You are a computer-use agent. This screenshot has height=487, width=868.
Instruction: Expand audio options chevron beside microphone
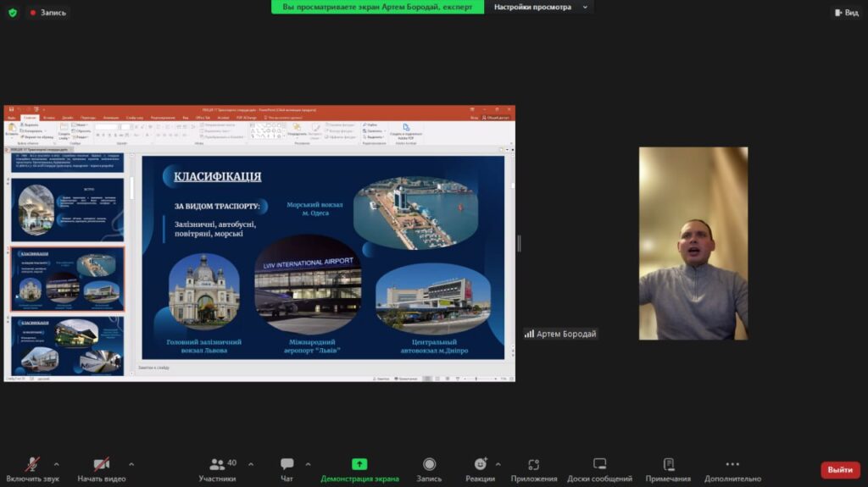pos(57,464)
